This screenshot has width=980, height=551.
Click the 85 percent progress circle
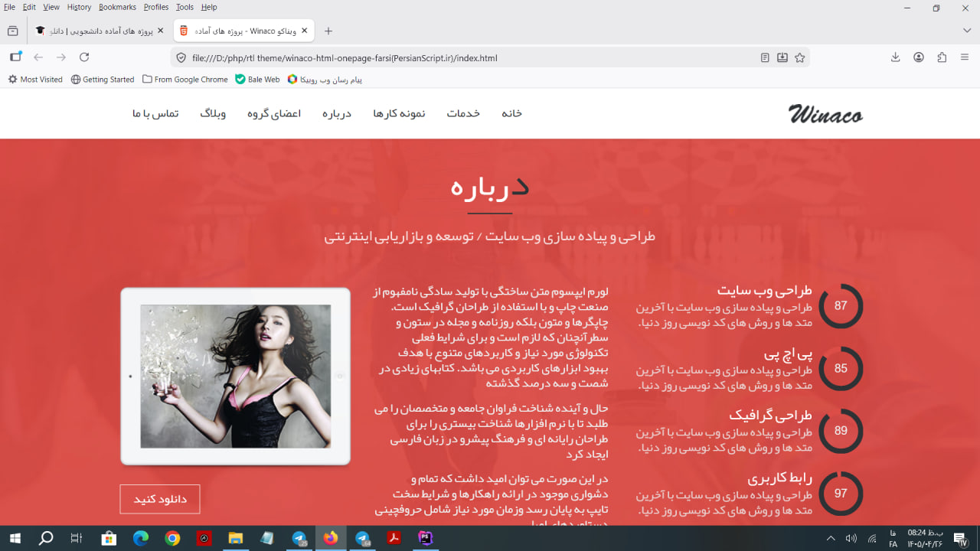841,369
